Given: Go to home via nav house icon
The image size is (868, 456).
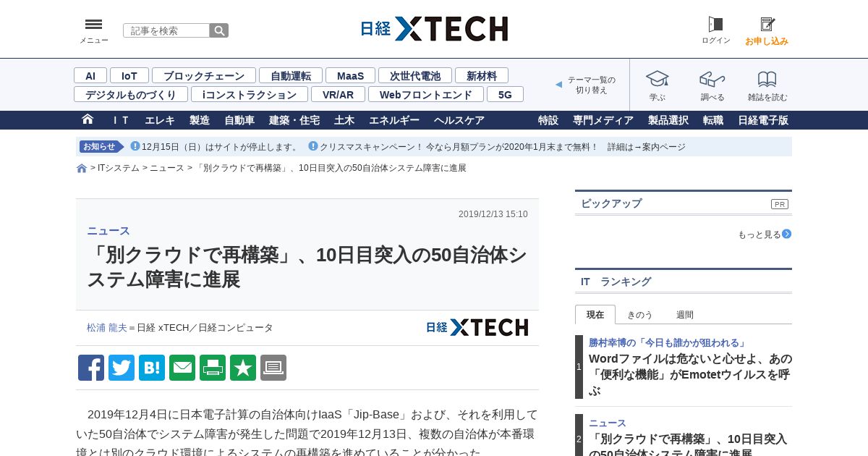Looking at the screenshot, I should pos(88,119).
